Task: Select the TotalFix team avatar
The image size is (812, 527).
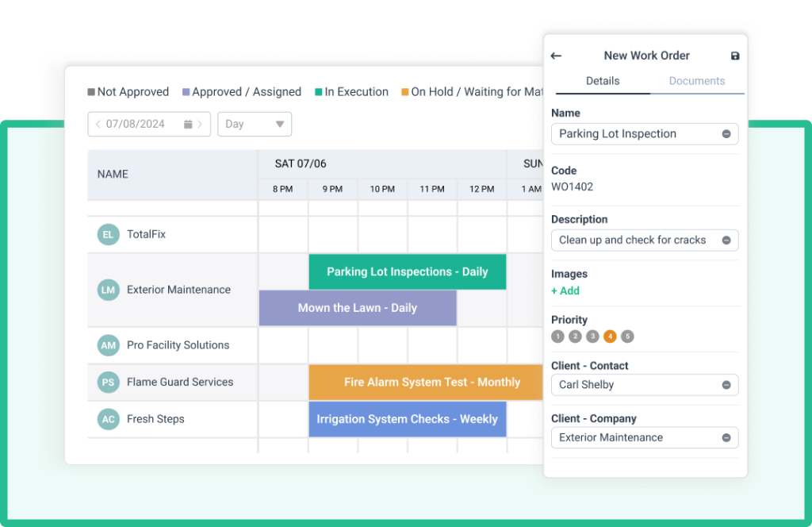Action: (x=109, y=234)
